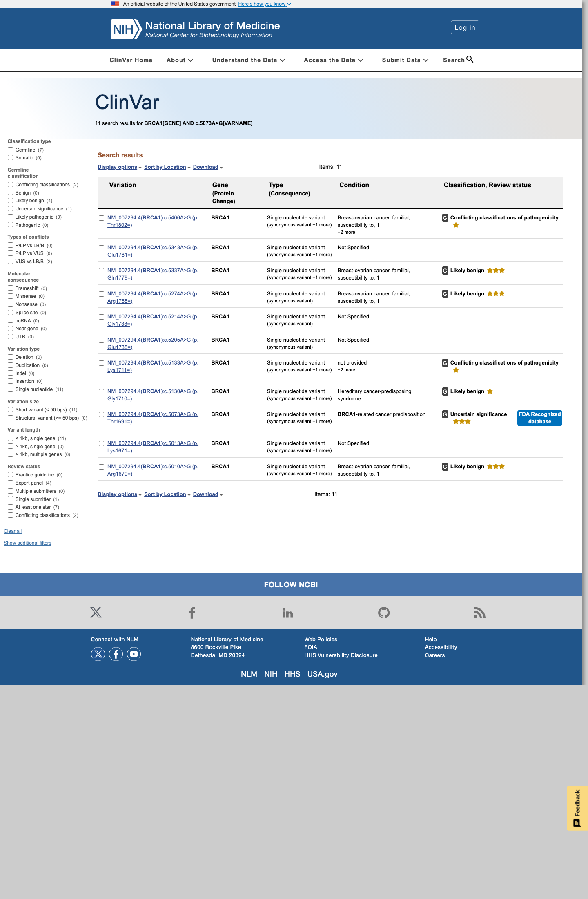Click the Search nav item

458,60
